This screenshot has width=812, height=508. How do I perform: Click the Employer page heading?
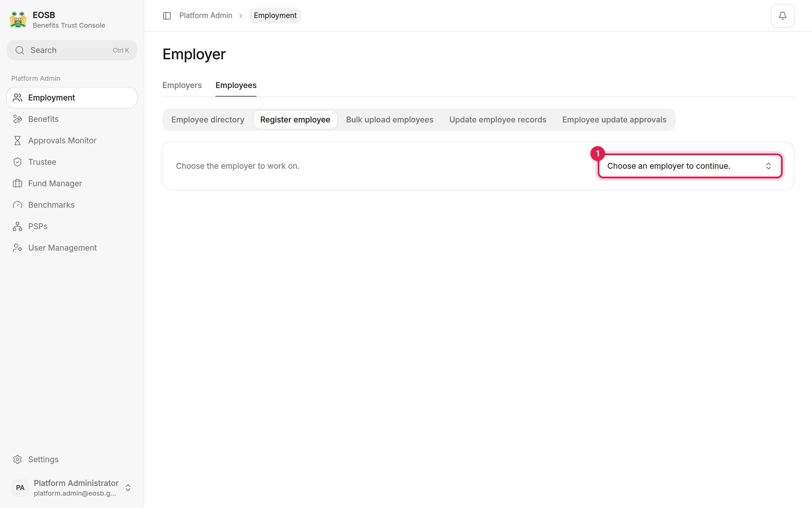(x=194, y=54)
